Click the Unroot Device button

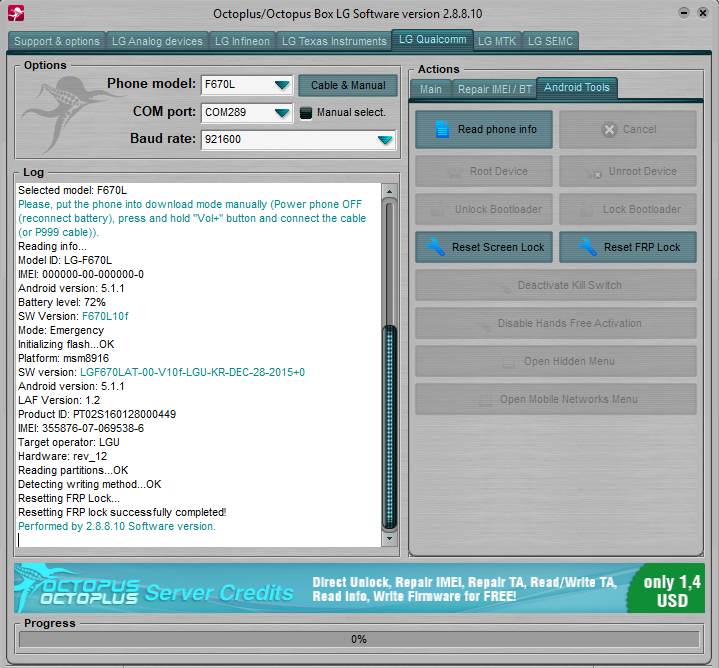click(x=628, y=171)
